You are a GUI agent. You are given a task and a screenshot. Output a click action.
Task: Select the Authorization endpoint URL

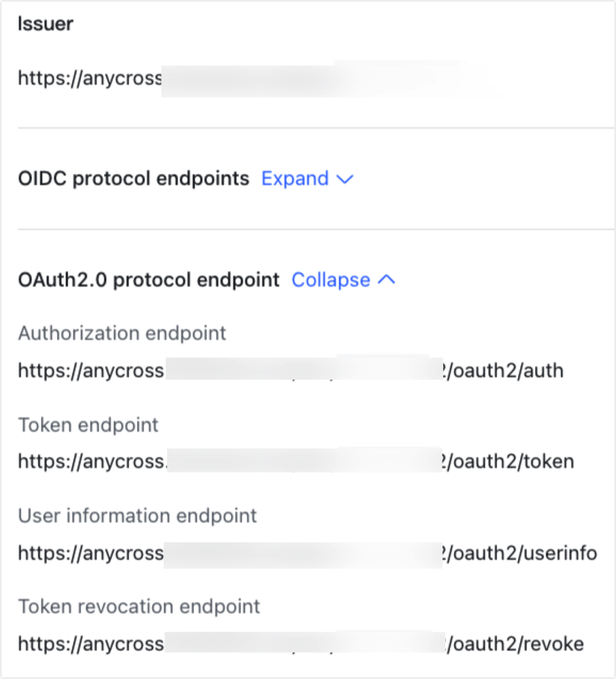pyautogui.click(x=292, y=371)
